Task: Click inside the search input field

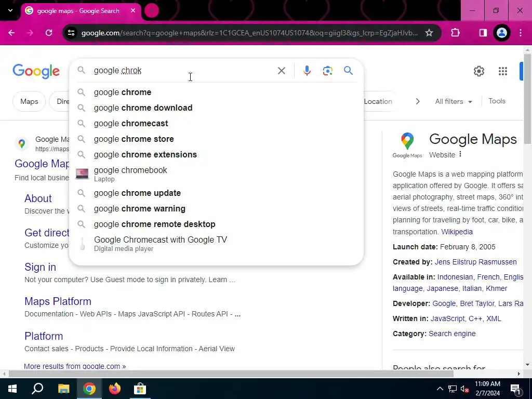Action: point(183,71)
